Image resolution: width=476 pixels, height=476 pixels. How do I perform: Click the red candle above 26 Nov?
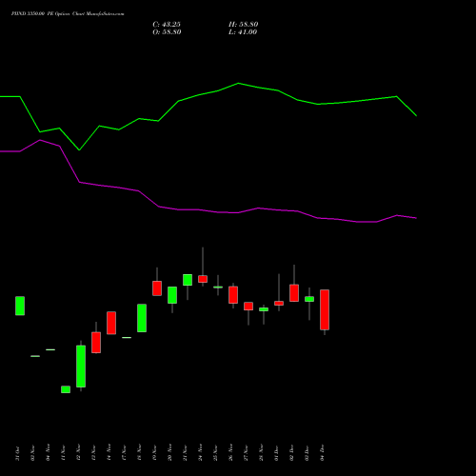(233, 295)
